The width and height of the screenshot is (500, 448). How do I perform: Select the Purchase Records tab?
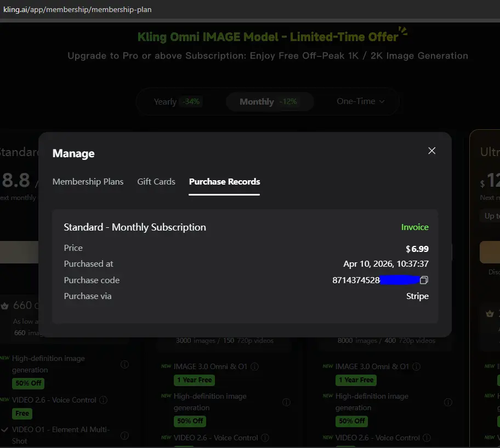[224, 182]
